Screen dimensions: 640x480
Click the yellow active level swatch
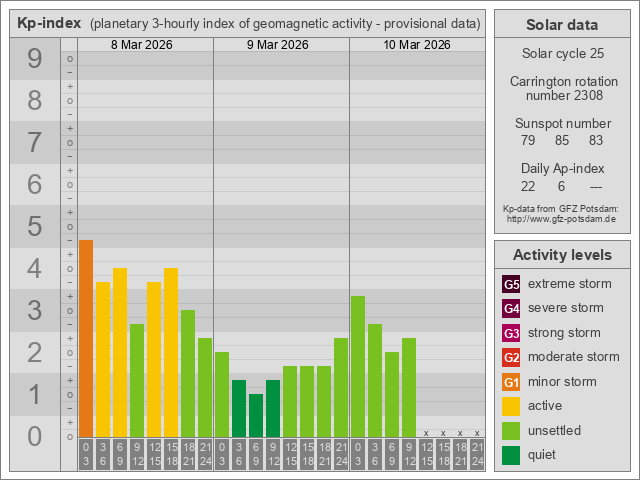pos(511,406)
